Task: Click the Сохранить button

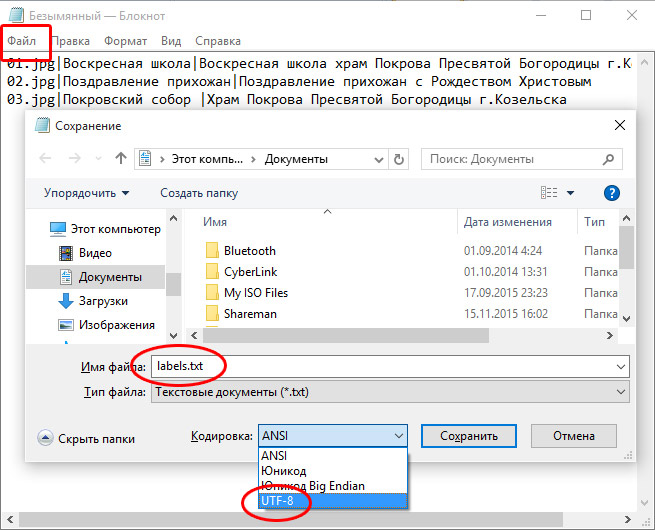Action: tap(469, 436)
